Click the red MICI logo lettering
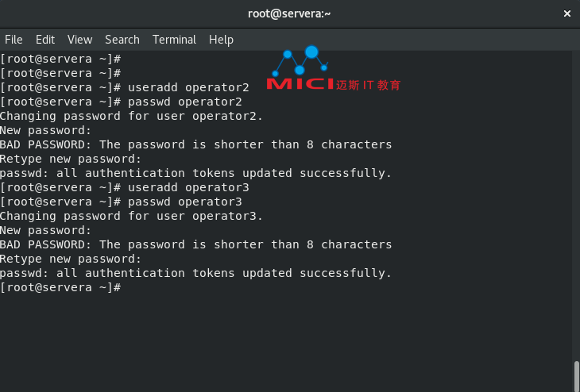580x392 pixels. (x=300, y=84)
